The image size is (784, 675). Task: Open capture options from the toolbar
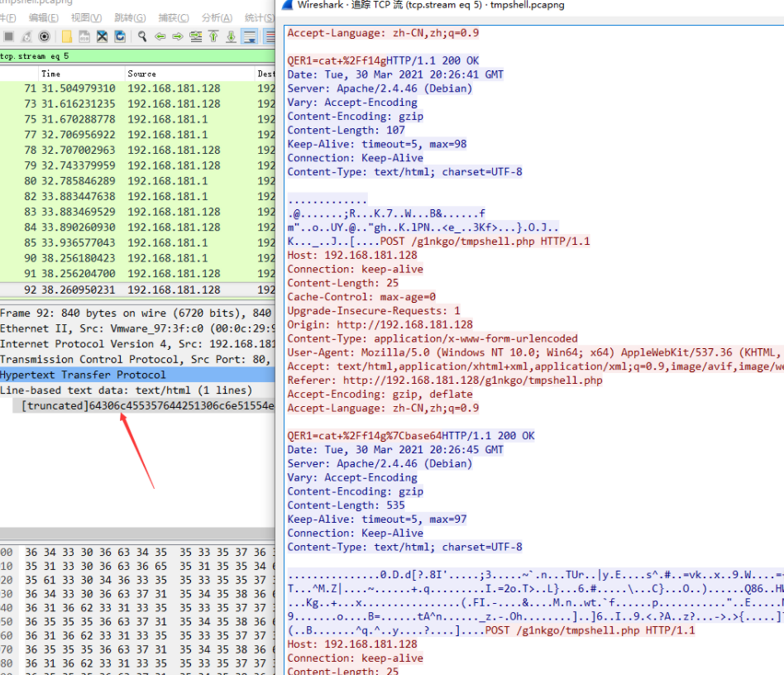pyautogui.click(x=45, y=36)
